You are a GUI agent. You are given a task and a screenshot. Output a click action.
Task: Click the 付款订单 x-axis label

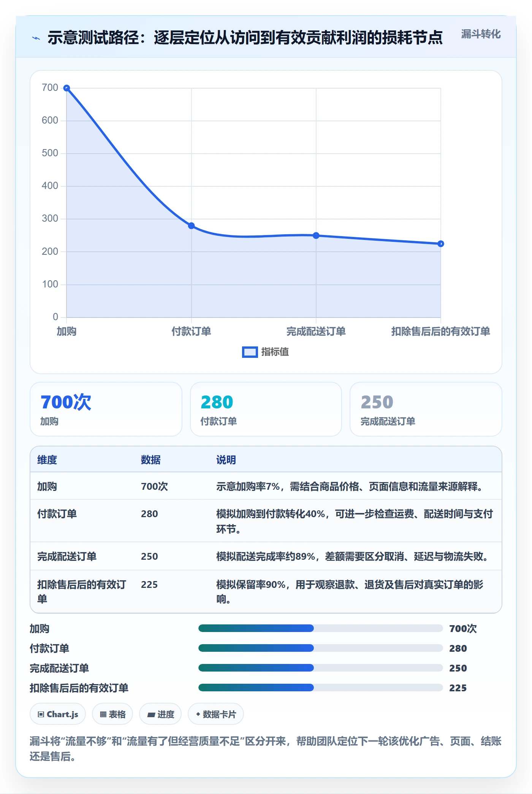click(x=192, y=332)
